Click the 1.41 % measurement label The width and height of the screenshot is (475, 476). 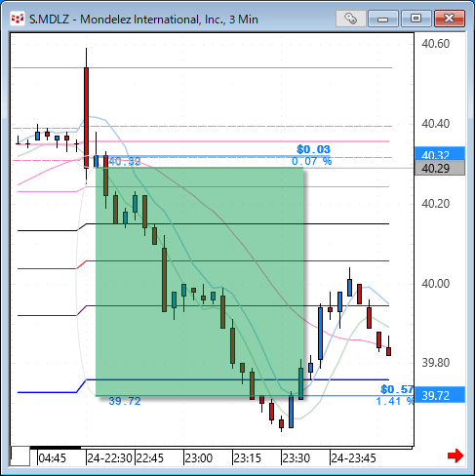pos(395,401)
